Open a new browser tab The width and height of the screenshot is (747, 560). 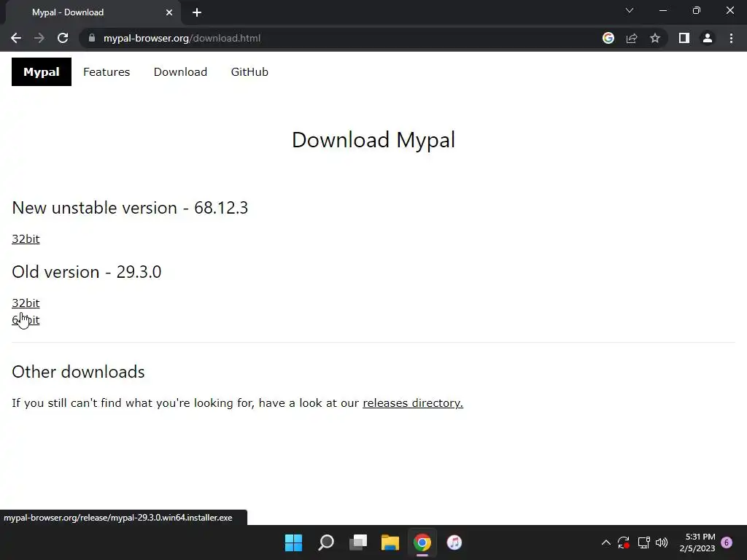click(197, 12)
